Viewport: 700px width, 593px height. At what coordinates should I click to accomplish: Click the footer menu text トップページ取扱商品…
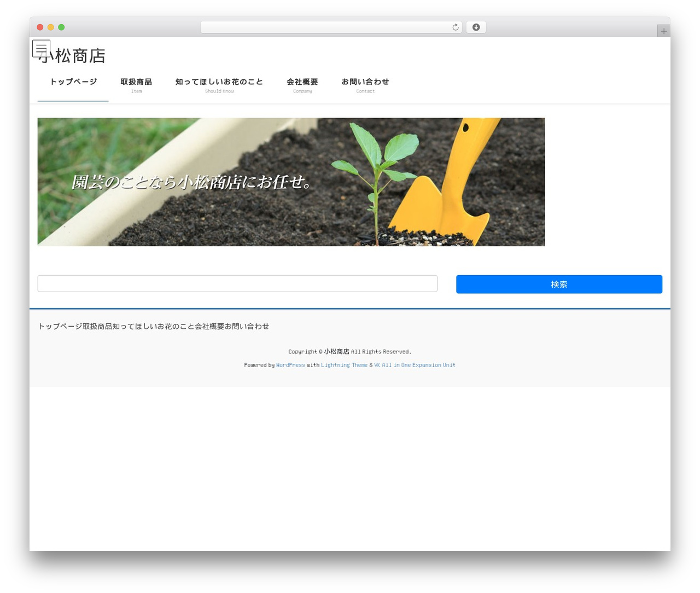pos(154,326)
